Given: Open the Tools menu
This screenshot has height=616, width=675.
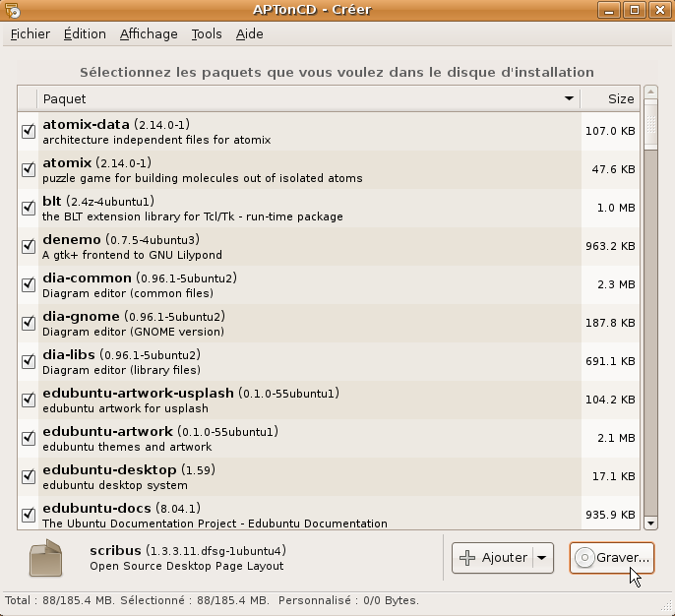Looking at the screenshot, I should (x=207, y=34).
